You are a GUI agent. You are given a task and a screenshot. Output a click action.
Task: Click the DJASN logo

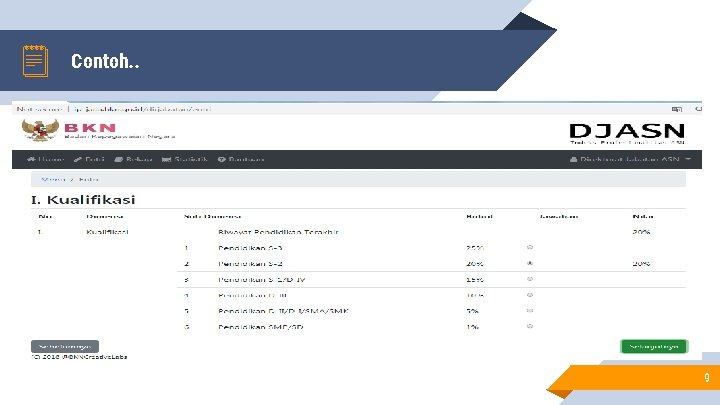point(627,132)
